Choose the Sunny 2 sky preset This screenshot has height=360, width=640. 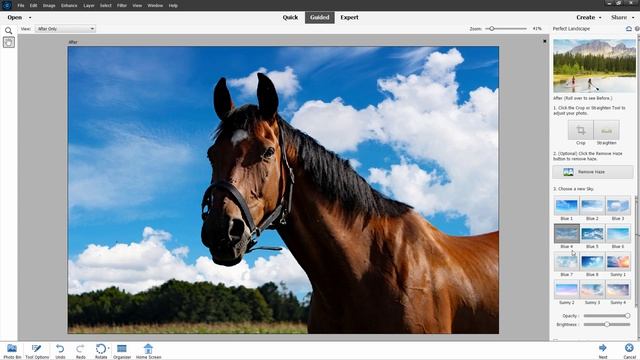(x=567, y=290)
